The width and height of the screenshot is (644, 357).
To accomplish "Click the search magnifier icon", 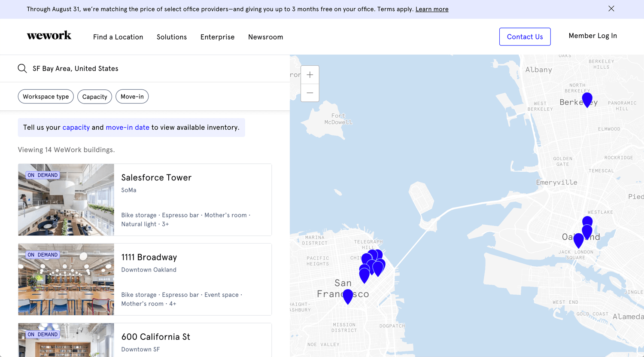I will tap(22, 68).
